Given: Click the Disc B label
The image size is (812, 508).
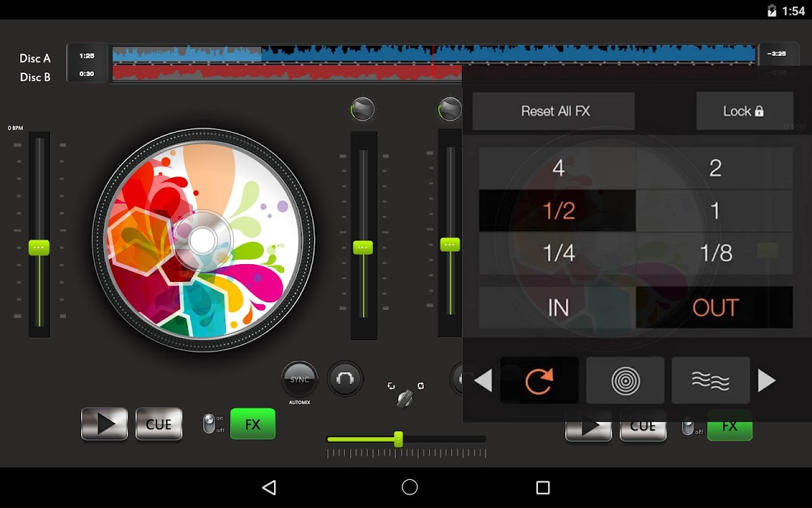Looking at the screenshot, I should point(35,77).
